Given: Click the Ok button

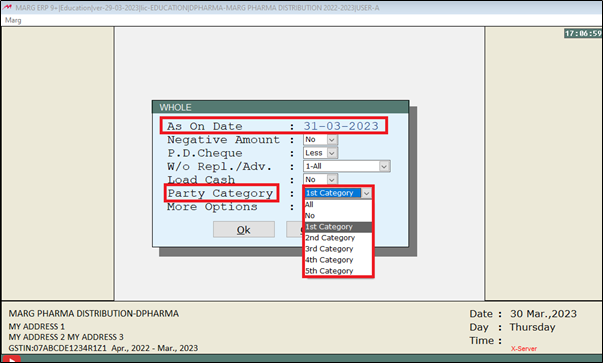Looking at the screenshot, I should point(244,230).
